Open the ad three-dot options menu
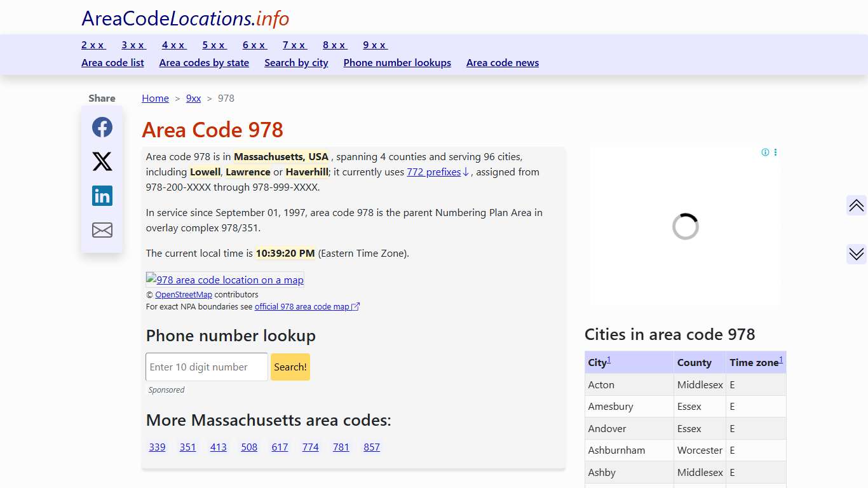This screenshot has width=868, height=488. (x=775, y=152)
